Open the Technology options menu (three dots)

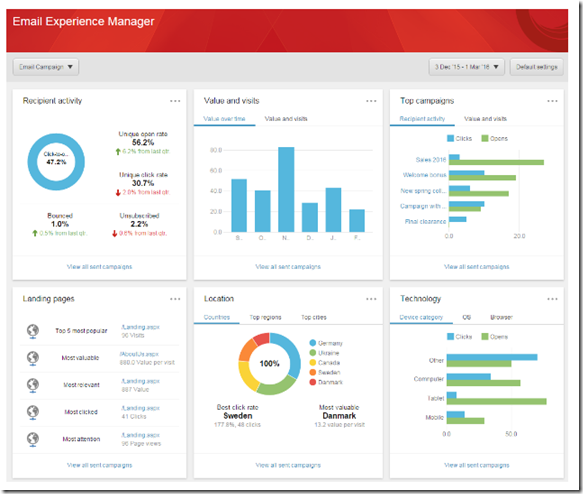552,299
